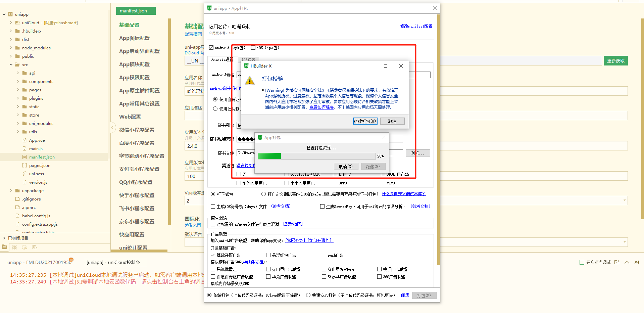Collapse the uniapp project root

click(x=4, y=14)
